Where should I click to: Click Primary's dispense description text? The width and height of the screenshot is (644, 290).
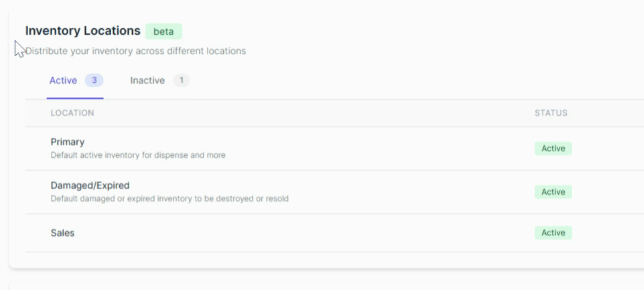pos(138,155)
